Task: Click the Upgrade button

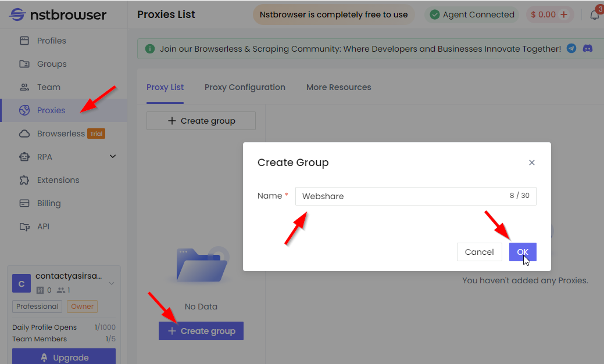Action: click(x=64, y=356)
